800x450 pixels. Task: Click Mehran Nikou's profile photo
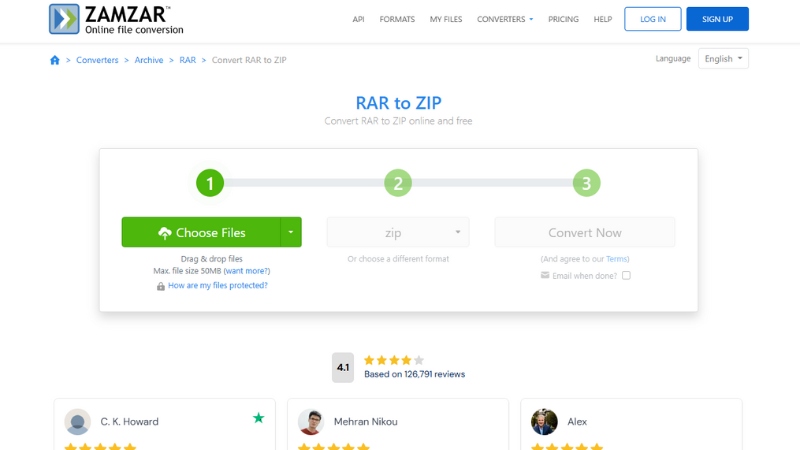tap(311, 421)
